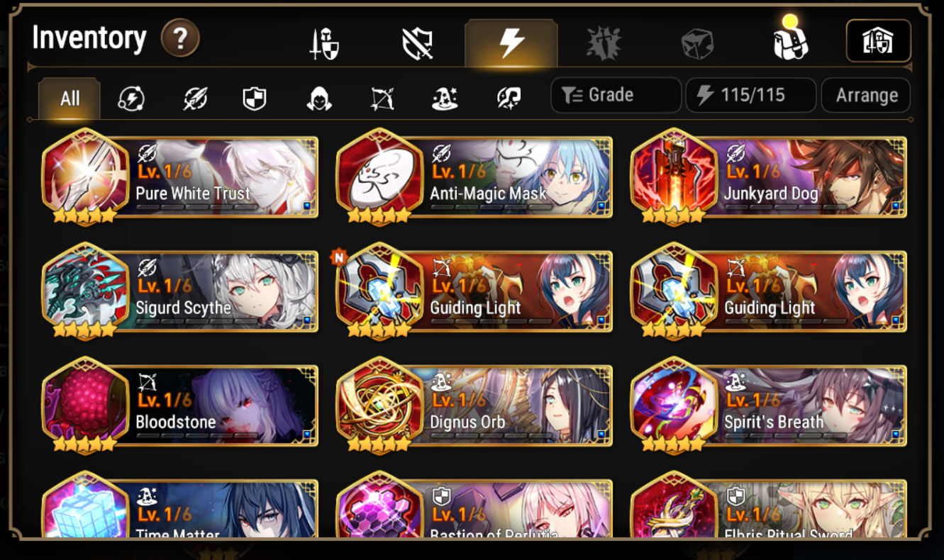The image size is (944, 560).
Task: Click the Arrange button
Action: click(x=866, y=95)
